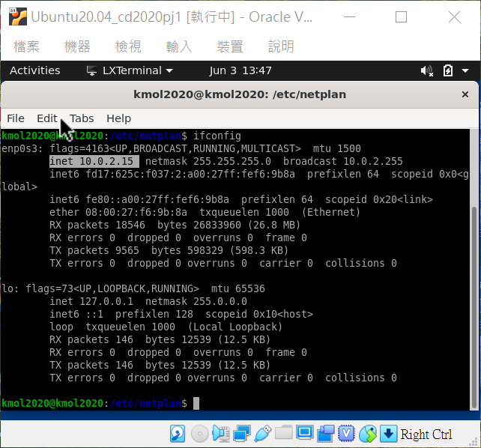Maximize the VirtualBox window
481x448 pixels.
(x=401, y=17)
